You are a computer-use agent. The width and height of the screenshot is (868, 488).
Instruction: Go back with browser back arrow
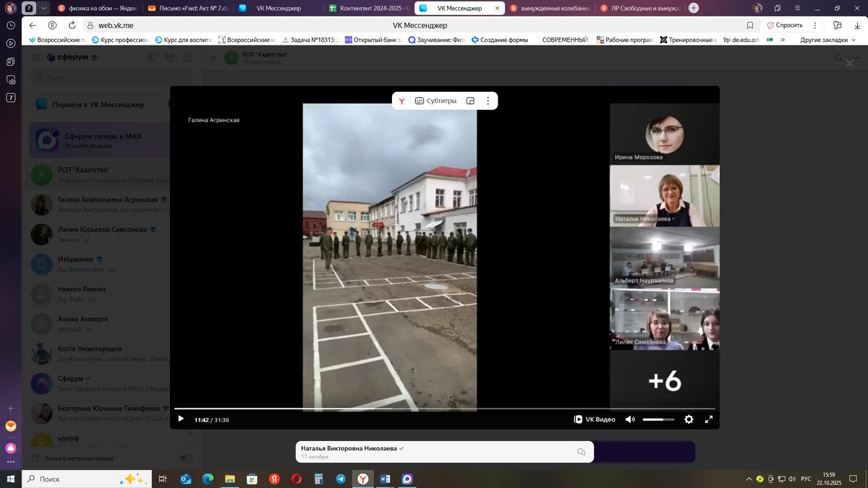[33, 25]
